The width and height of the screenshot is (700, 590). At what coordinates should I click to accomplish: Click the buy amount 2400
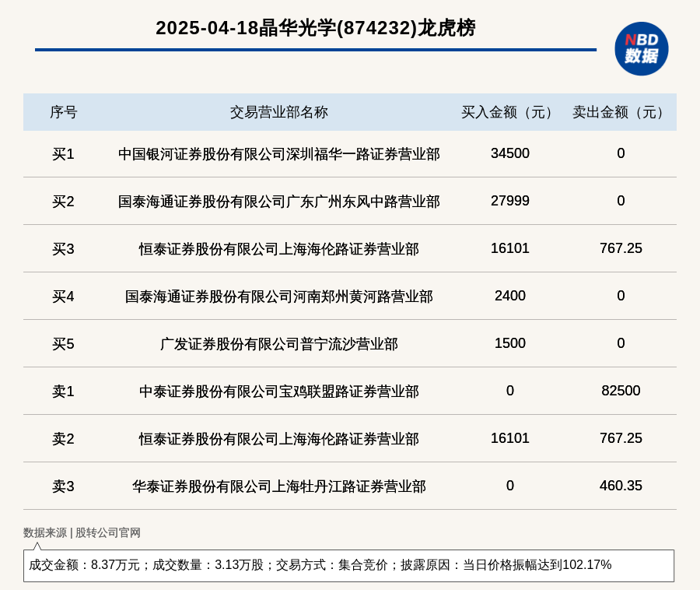(509, 295)
